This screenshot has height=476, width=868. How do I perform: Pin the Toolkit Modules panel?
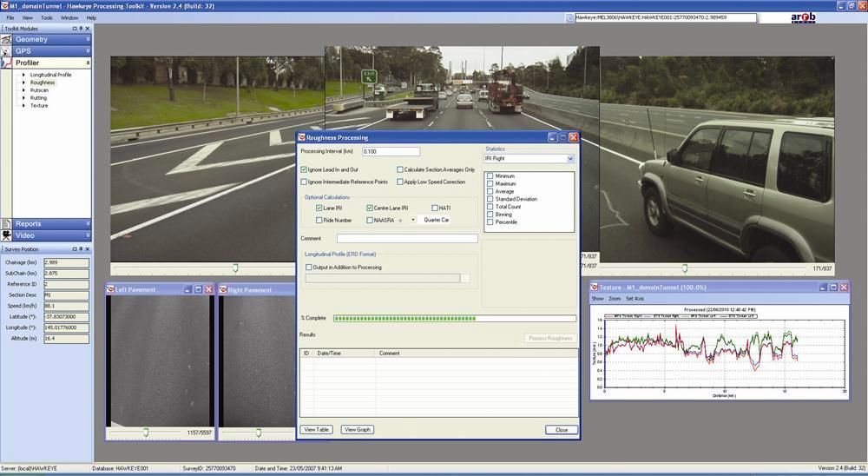click(x=81, y=29)
